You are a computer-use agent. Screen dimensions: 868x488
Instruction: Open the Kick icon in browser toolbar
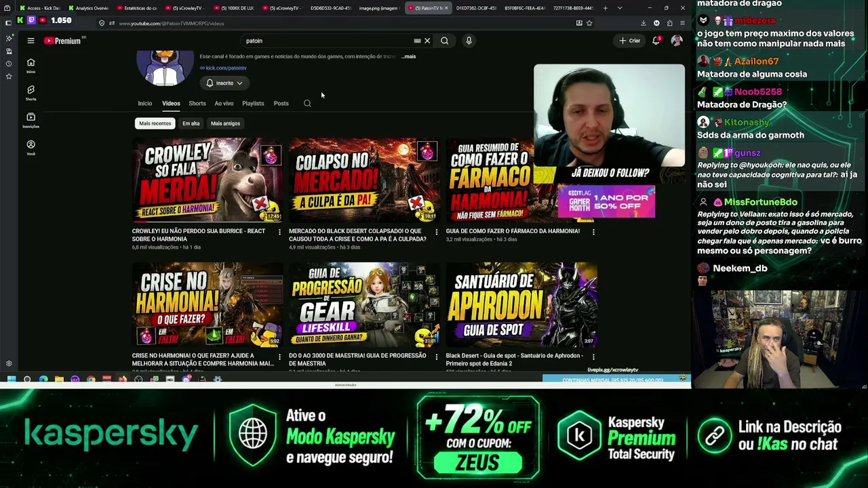point(20,20)
